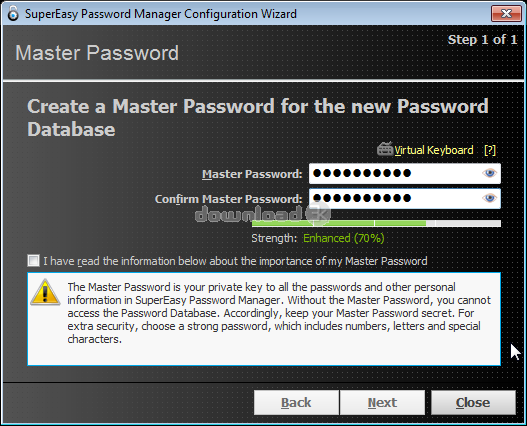Focus the Confirm Master Password input field
Screen dimensions: 527x426
[x=405, y=198]
